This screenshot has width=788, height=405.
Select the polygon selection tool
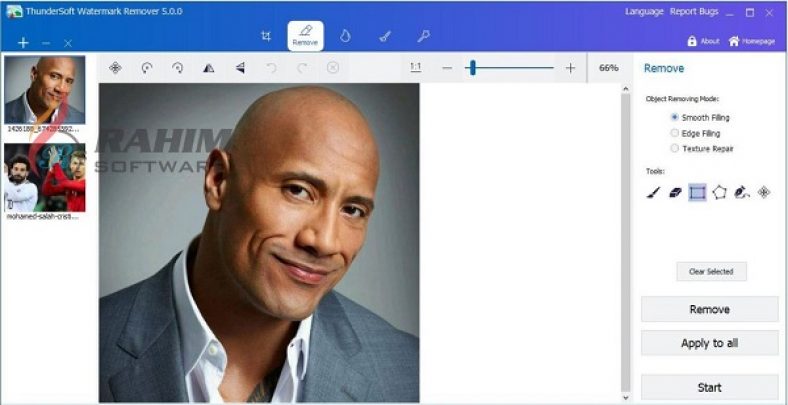click(x=720, y=192)
